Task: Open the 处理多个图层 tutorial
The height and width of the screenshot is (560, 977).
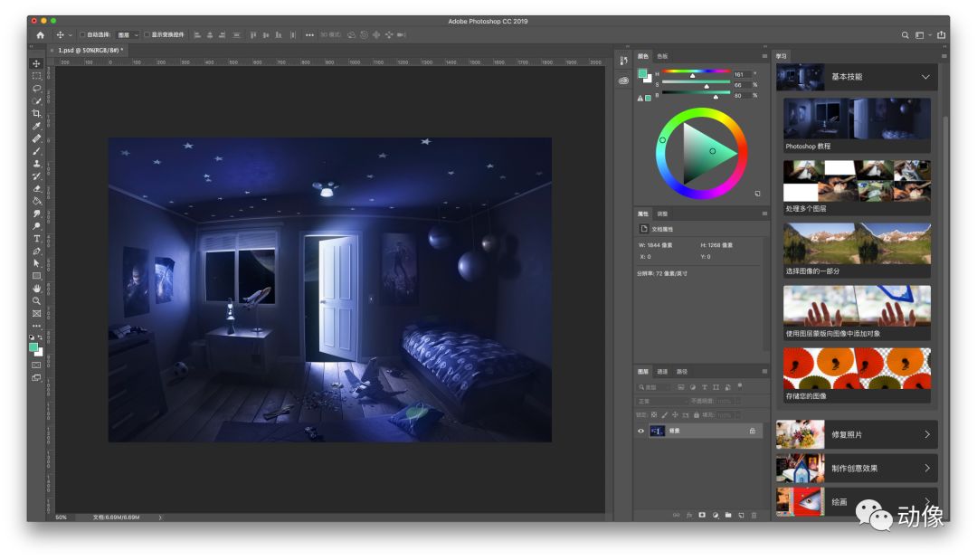Action: [857, 187]
